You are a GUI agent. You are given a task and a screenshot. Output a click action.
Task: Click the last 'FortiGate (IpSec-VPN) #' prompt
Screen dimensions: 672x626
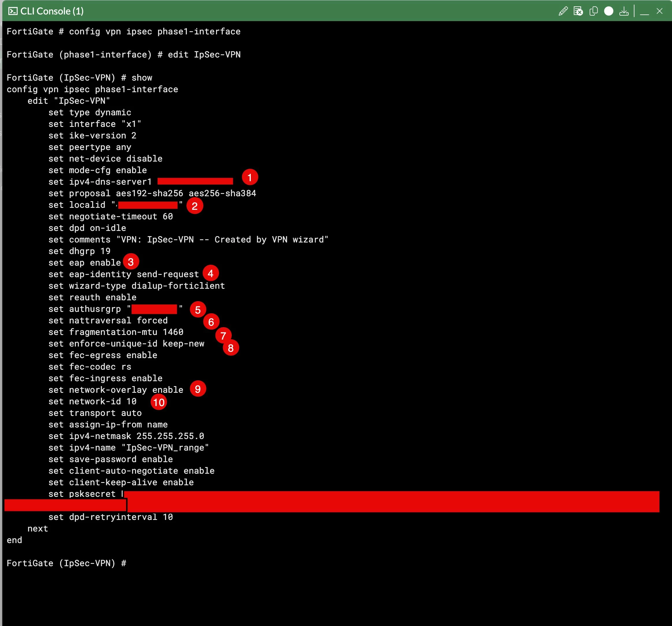66,563
